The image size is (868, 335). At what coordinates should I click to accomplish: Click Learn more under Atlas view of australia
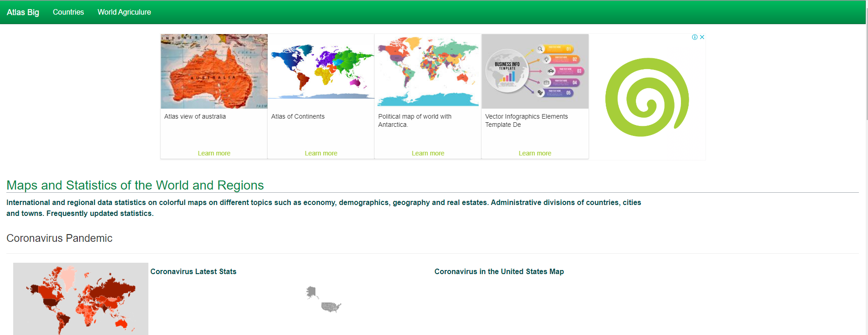214,153
